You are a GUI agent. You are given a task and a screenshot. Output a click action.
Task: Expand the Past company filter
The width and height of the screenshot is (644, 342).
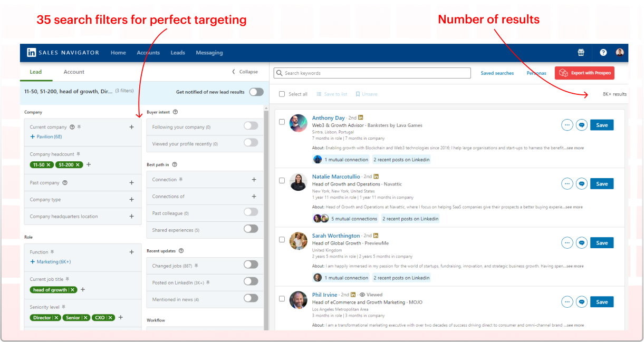(132, 183)
